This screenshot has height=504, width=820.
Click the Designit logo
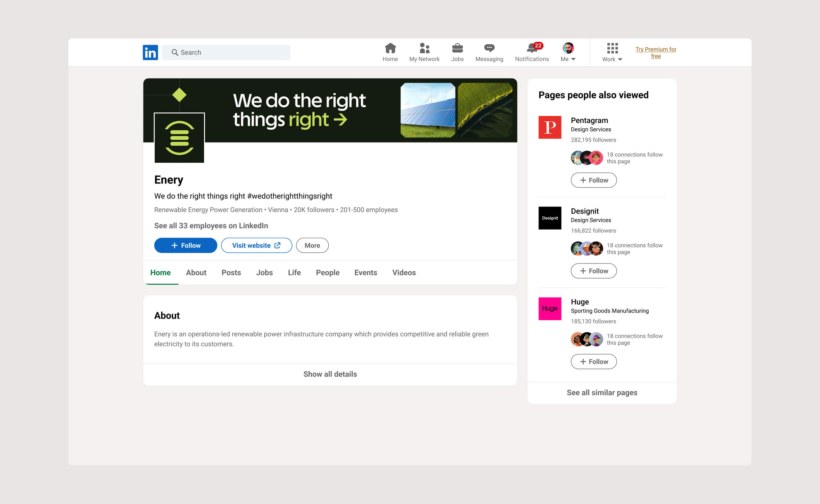click(550, 218)
